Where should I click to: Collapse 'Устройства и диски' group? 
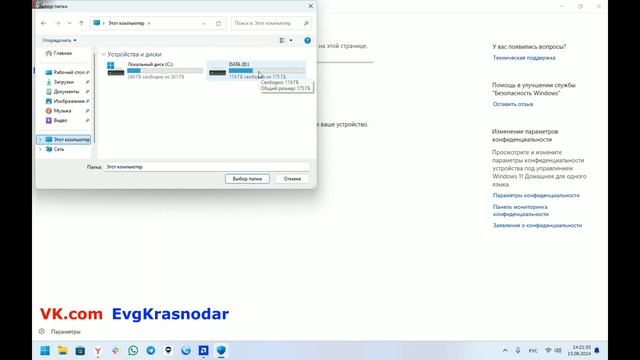point(104,54)
